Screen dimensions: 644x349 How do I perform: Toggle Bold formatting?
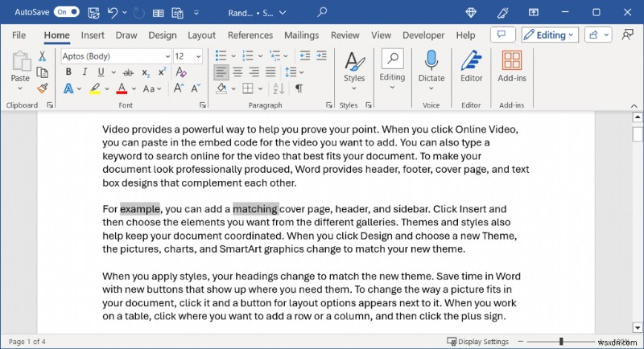(68, 72)
